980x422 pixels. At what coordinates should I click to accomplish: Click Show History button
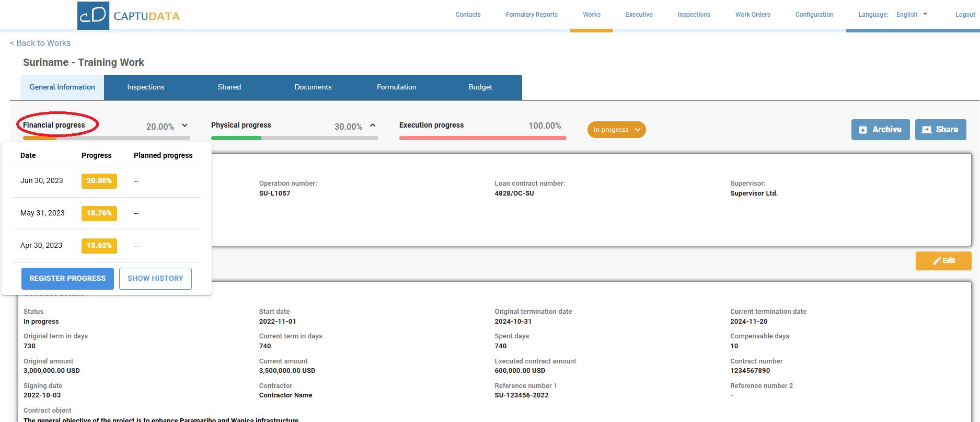pos(155,279)
